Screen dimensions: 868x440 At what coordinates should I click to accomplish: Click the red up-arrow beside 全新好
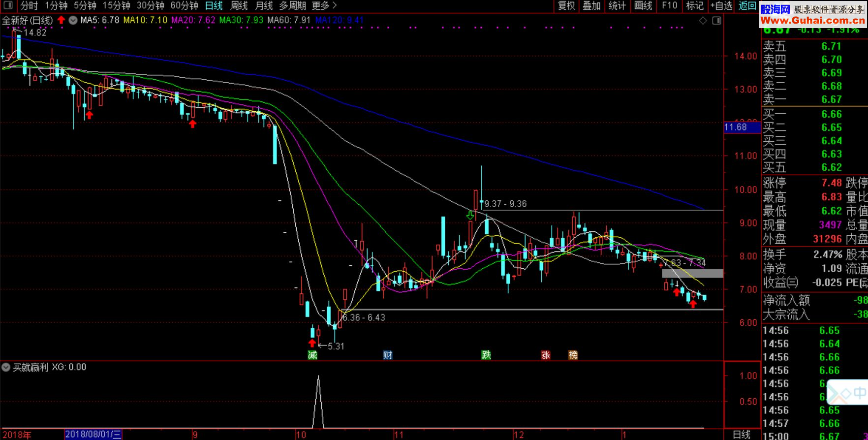[61, 20]
